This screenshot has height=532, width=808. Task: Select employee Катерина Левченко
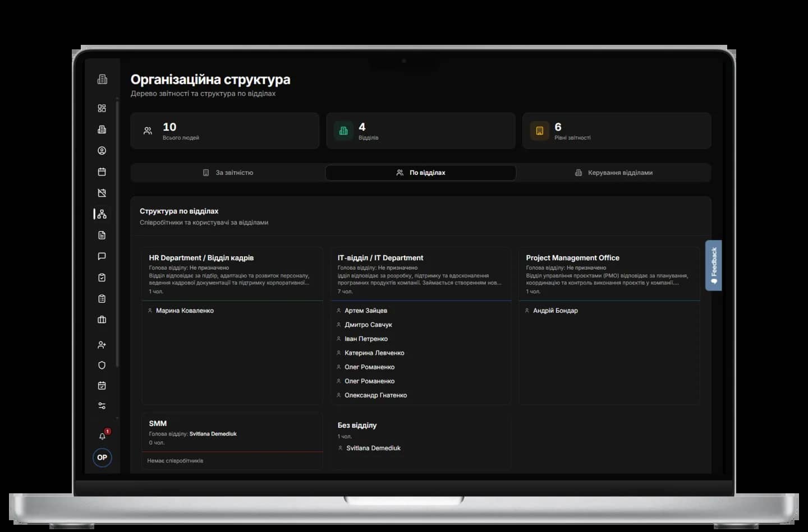pyautogui.click(x=374, y=353)
